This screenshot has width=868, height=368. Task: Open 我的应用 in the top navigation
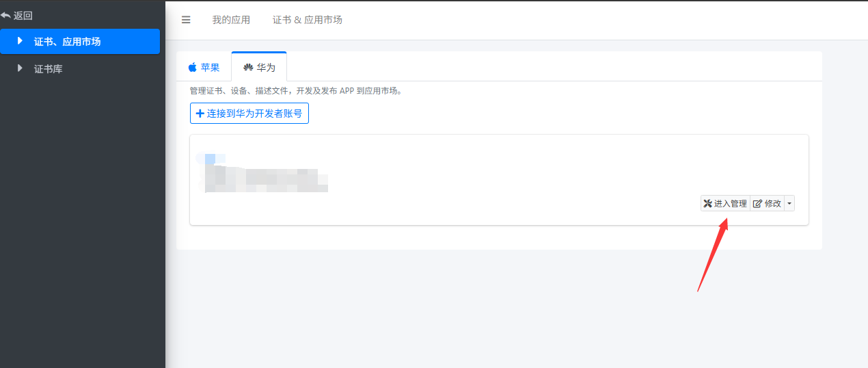(231, 20)
